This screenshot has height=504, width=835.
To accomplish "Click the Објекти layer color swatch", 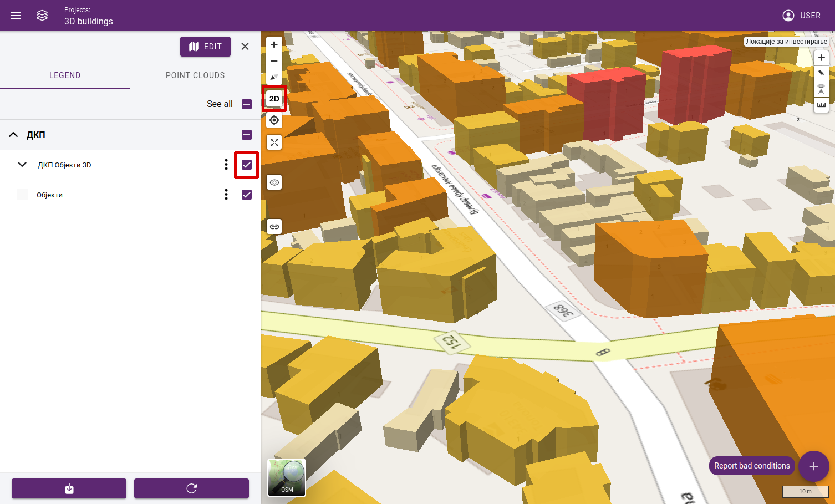I will tap(22, 195).
